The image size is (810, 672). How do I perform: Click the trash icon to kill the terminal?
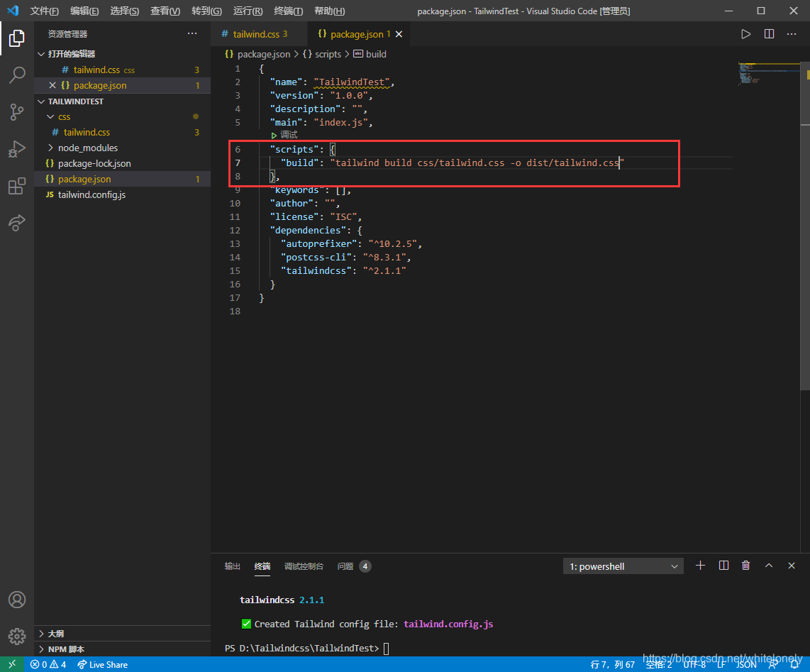pyautogui.click(x=745, y=566)
